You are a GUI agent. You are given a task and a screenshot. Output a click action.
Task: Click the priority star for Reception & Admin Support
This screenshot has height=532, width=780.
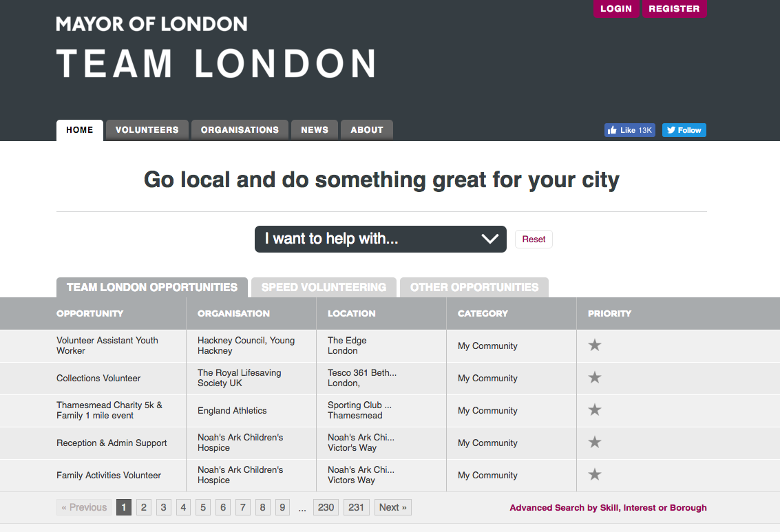(594, 442)
